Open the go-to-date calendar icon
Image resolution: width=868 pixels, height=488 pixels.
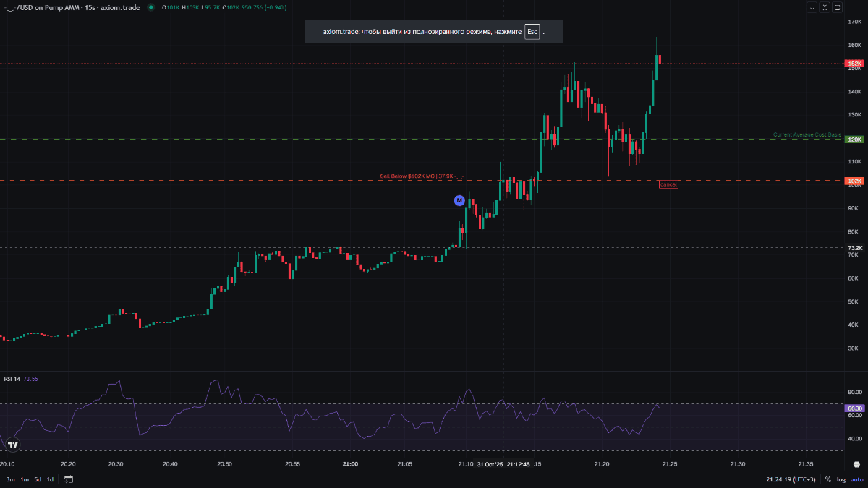point(69,479)
